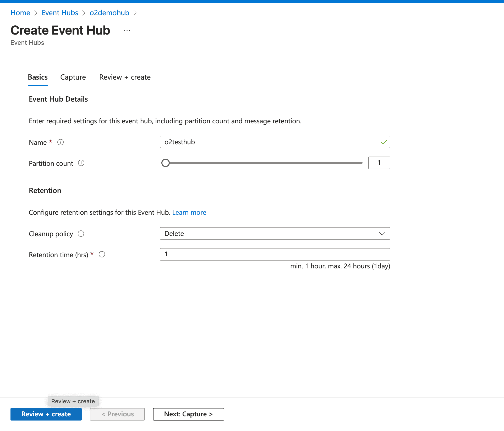
Task: Click the Partition count slider handle
Action: [166, 163]
